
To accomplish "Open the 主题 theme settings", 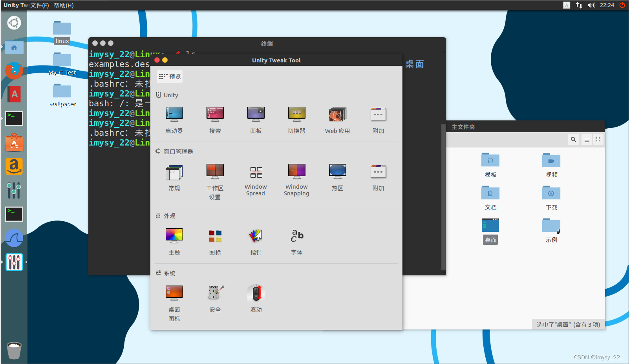I will 174,242.
